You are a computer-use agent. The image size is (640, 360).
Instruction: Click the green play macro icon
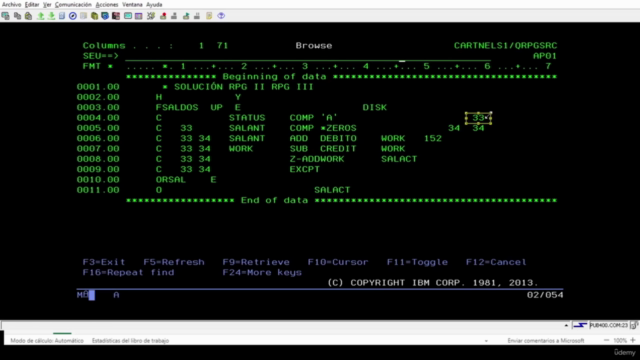coord(186,16)
